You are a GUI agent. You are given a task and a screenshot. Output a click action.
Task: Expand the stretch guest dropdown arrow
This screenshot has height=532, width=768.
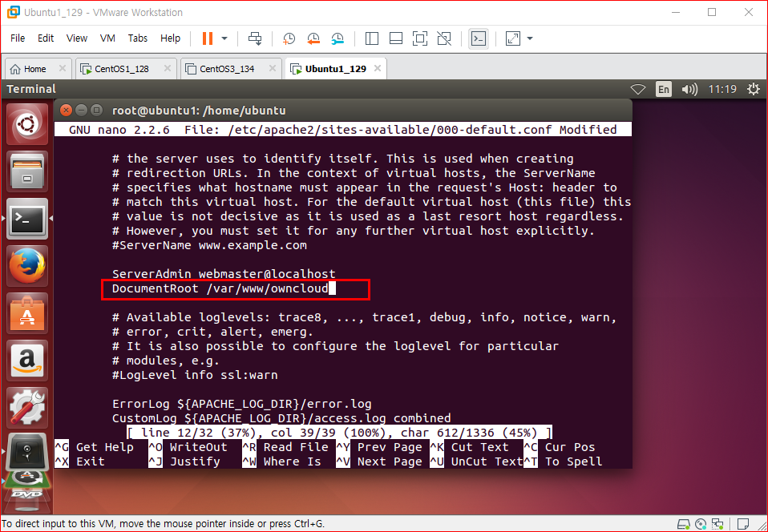529,38
